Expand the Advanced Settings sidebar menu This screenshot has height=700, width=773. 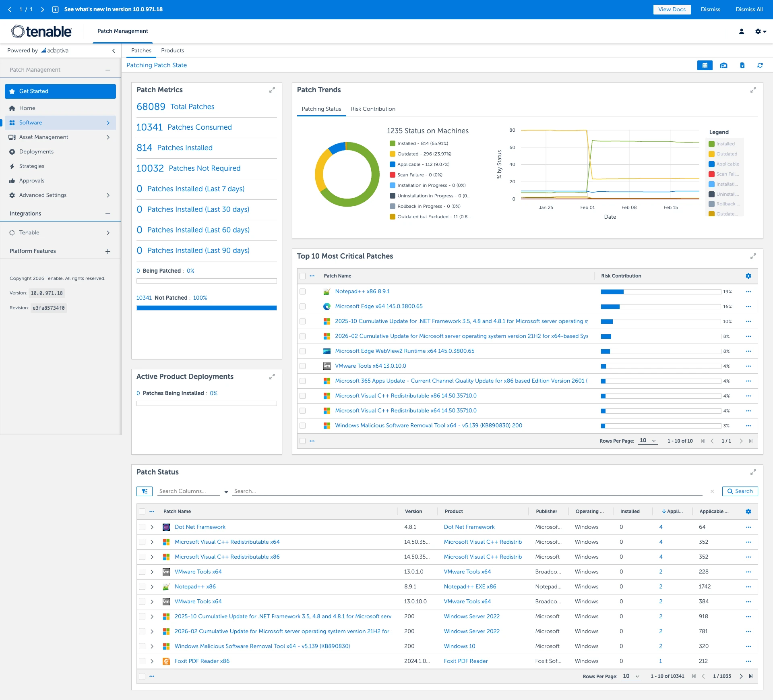tap(108, 195)
